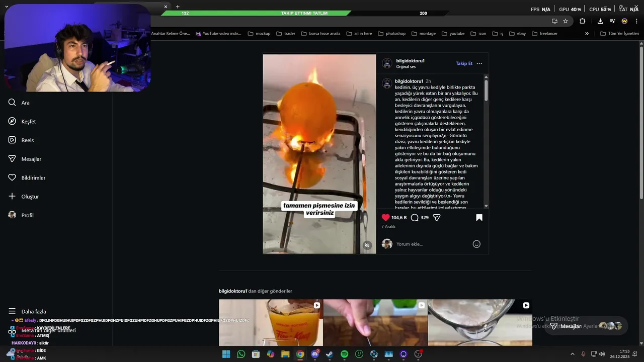This screenshot has height=362, width=644.
Task: Open the trader bookmarks folder
Action: point(285,34)
